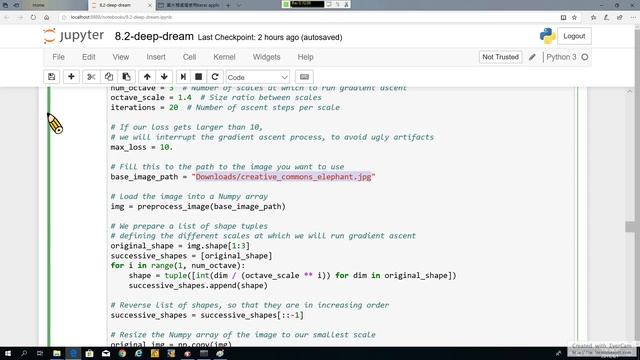The width and height of the screenshot is (640, 360).
Task: Insert a cell below with plus icon
Action: (x=71, y=77)
